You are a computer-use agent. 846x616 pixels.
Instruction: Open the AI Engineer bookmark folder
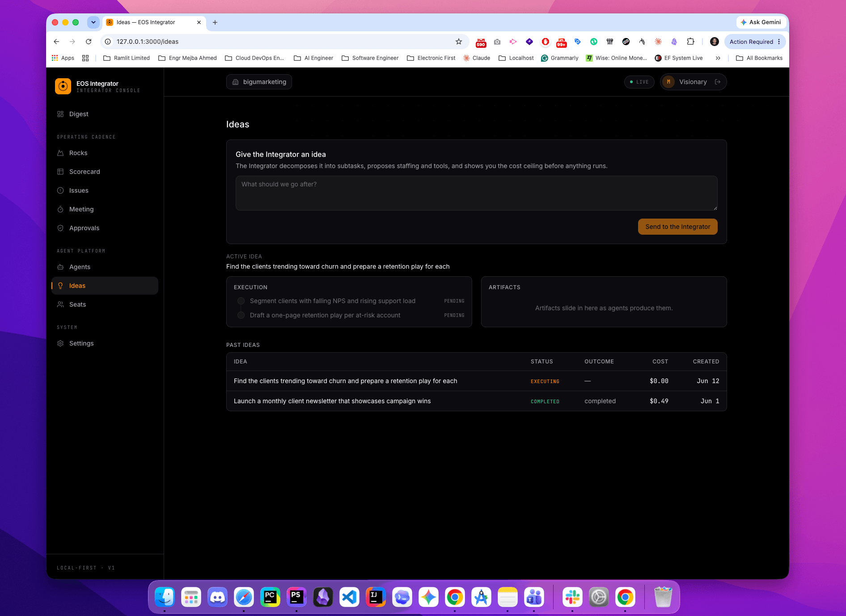(313, 58)
